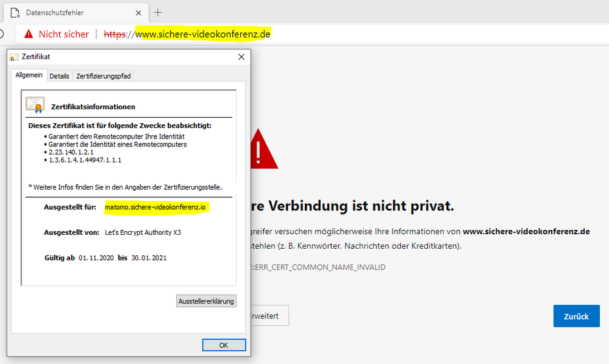Click the matomo.sichere-videokonferenz.io issued-to name
Viewport: 609px width, 364px height.
pos(155,207)
